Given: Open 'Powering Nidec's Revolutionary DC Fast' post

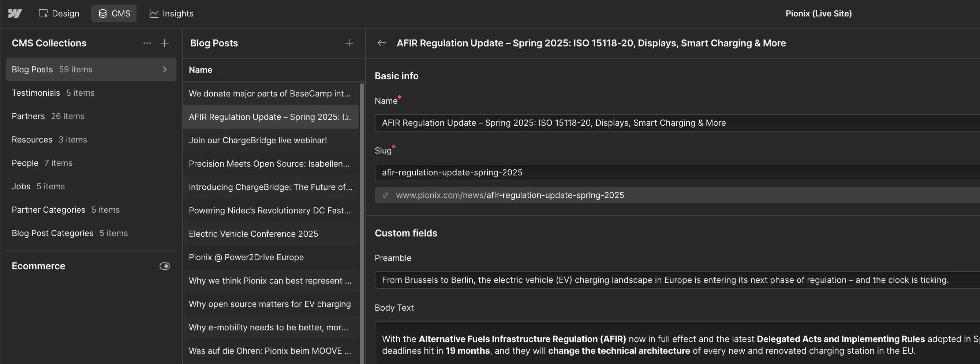Looking at the screenshot, I should pos(271,211).
